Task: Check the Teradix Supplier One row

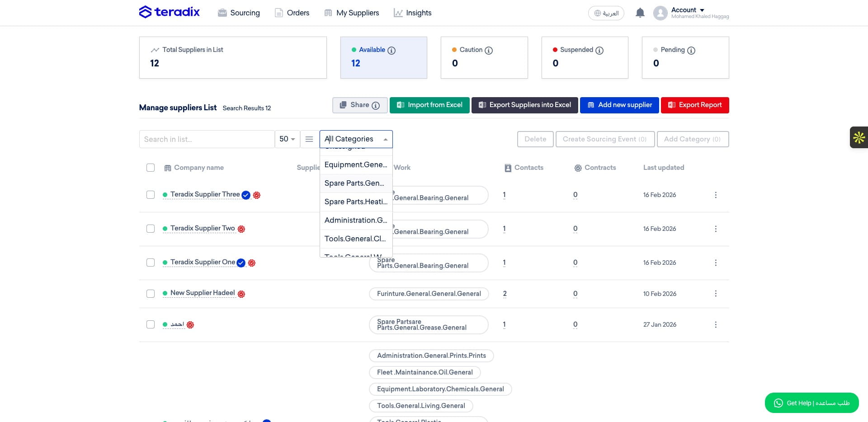Action: [x=151, y=263]
